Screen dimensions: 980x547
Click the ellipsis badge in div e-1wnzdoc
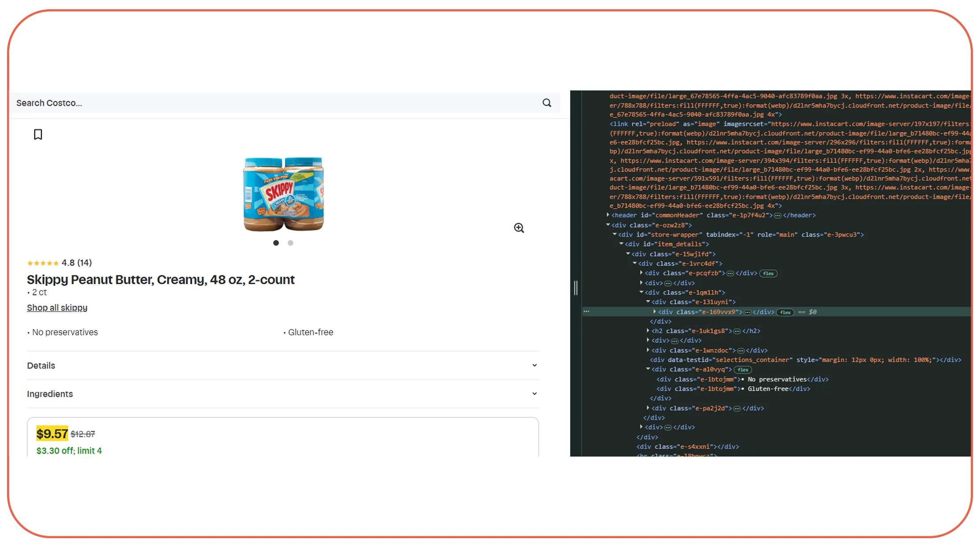coord(741,351)
